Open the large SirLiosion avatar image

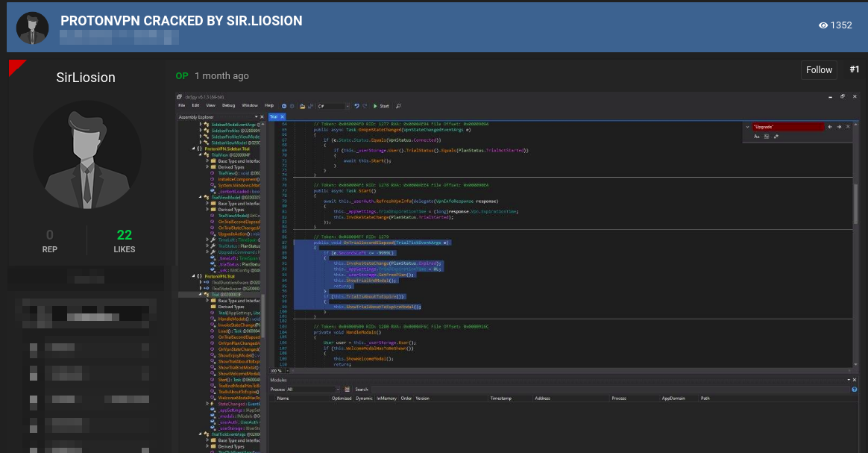click(87, 154)
